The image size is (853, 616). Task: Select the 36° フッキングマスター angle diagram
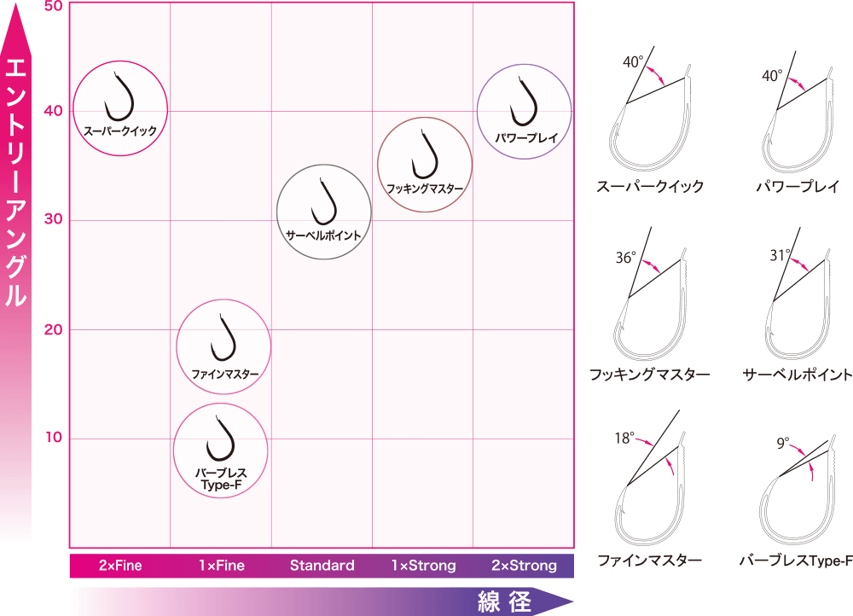point(651,293)
